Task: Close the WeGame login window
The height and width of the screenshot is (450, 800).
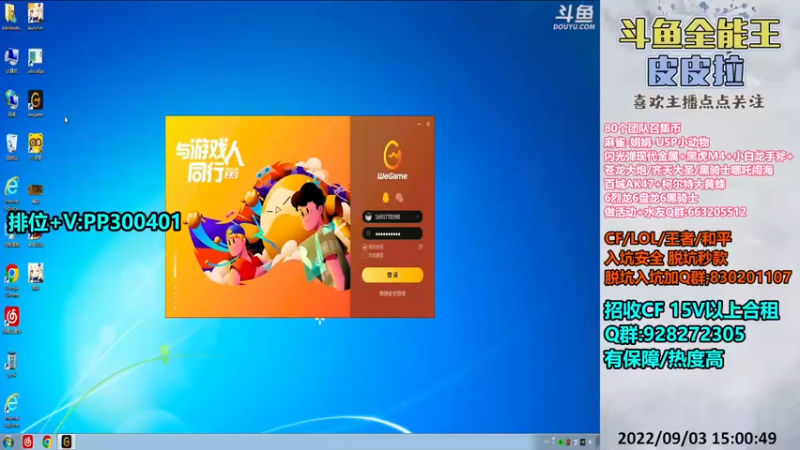Action: tap(429, 124)
